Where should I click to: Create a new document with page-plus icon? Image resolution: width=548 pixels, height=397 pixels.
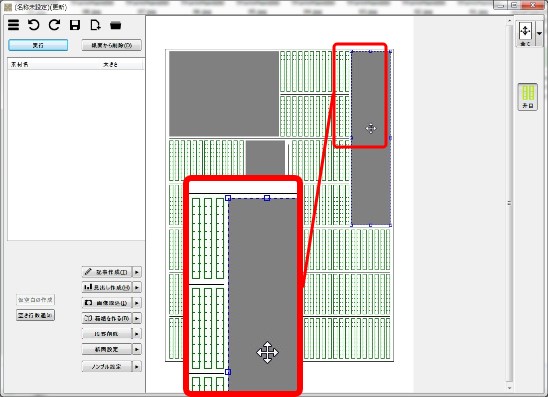click(95, 25)
